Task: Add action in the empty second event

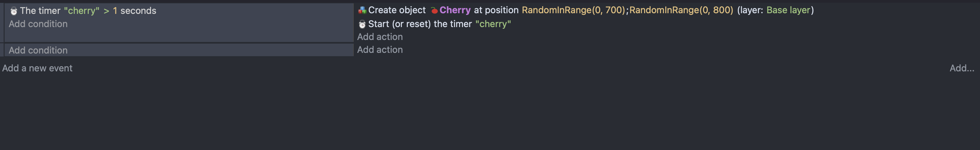Action: 380,50
